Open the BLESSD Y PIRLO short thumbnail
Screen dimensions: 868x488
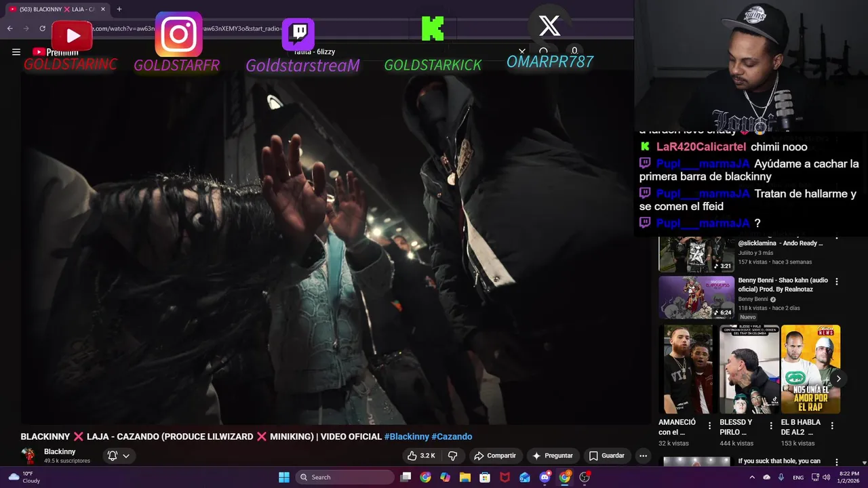click(749, 369)
